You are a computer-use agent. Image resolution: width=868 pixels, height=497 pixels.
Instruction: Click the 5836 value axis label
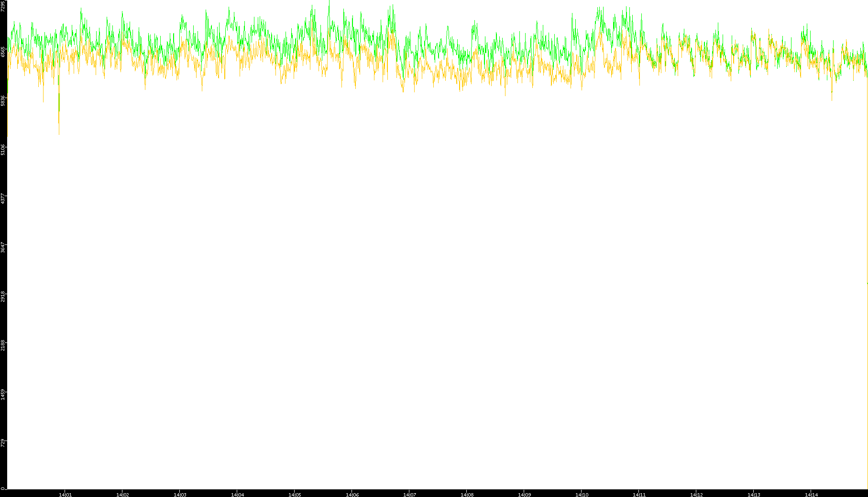(3, 100)
